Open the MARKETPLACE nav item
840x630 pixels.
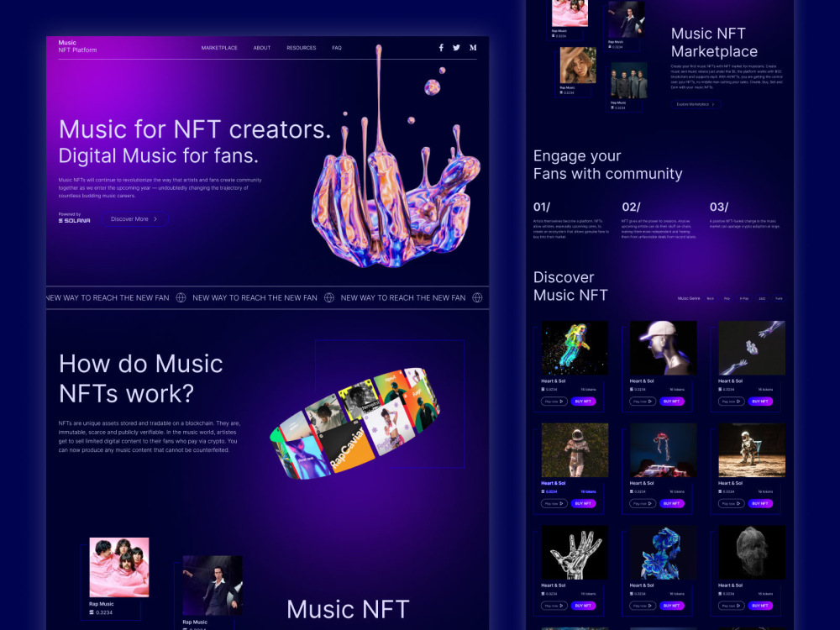[x=219, y=48]
